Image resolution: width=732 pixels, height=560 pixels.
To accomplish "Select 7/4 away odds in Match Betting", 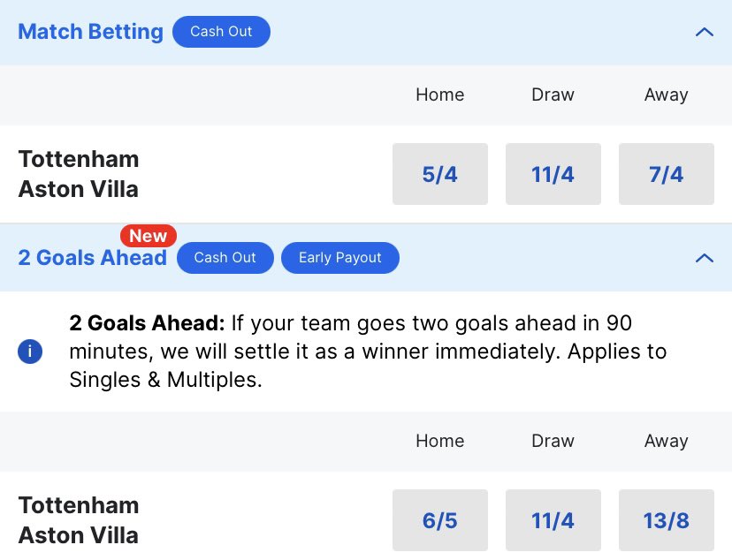I will [x=667, y=174].
